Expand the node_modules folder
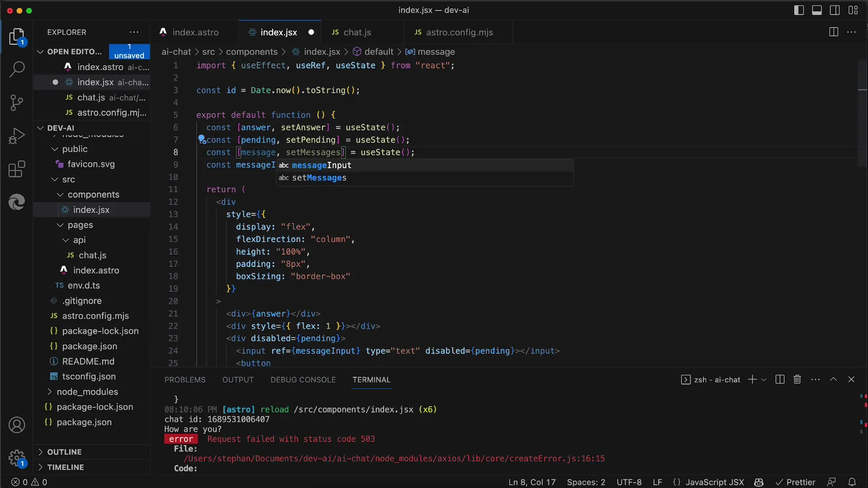 point(87,392)
